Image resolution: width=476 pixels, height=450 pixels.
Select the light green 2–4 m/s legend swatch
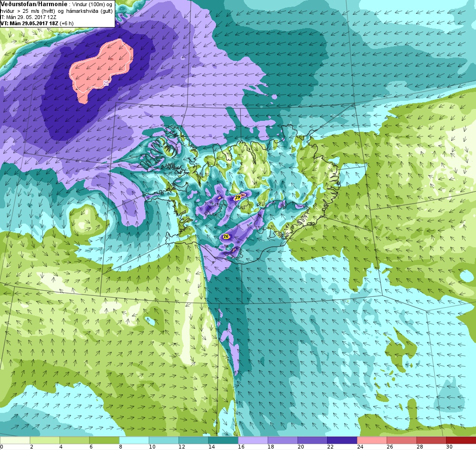[45, 440]
